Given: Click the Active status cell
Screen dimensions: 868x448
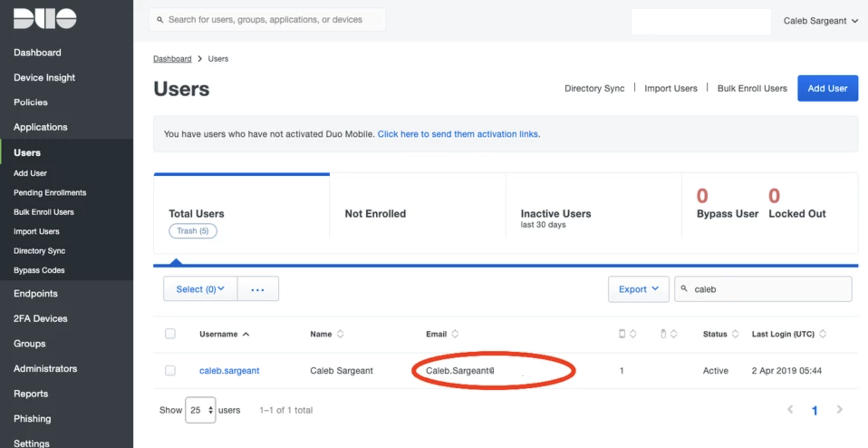Looking at the screenshot, I should [x=715, y=371].
